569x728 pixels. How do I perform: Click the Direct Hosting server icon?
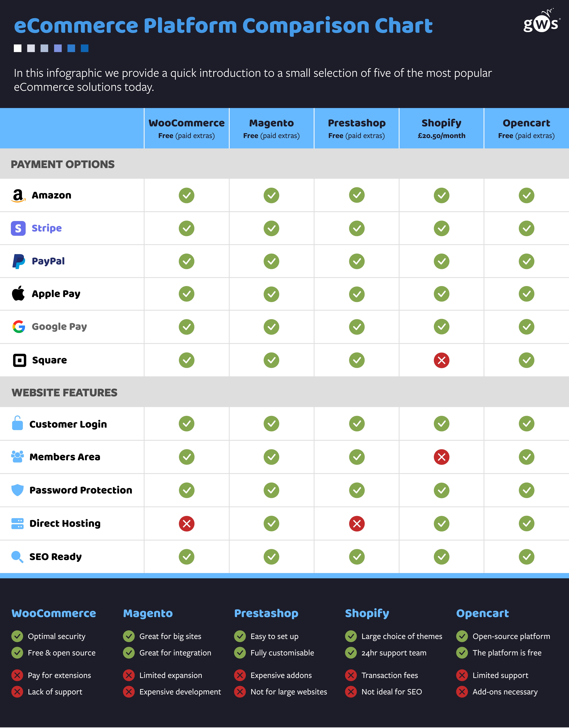(x=17, y=524)
